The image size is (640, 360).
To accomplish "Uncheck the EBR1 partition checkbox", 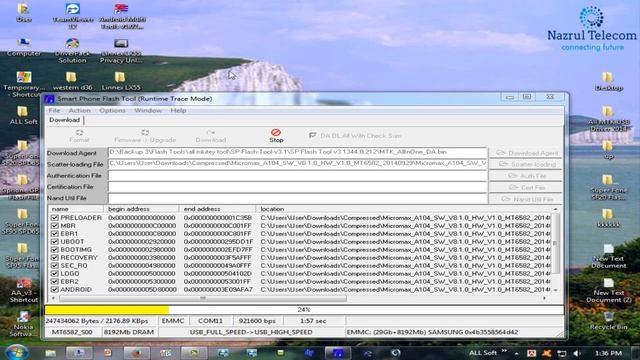I will click(x=55, y=234).
